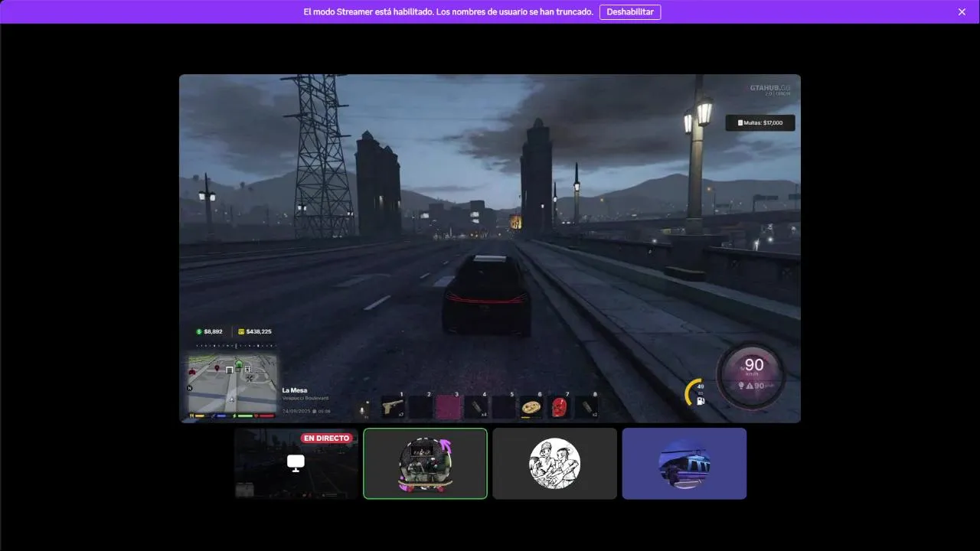Click the red health status bar

point(266,416)
